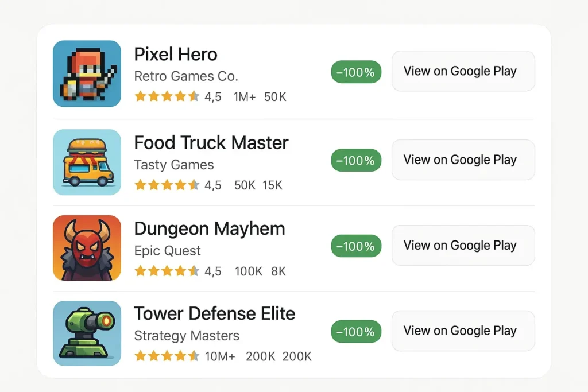The height and width of the screenshot is (392, 588).
Task: Click the Strategy Masters developer name
Action: 187,336
